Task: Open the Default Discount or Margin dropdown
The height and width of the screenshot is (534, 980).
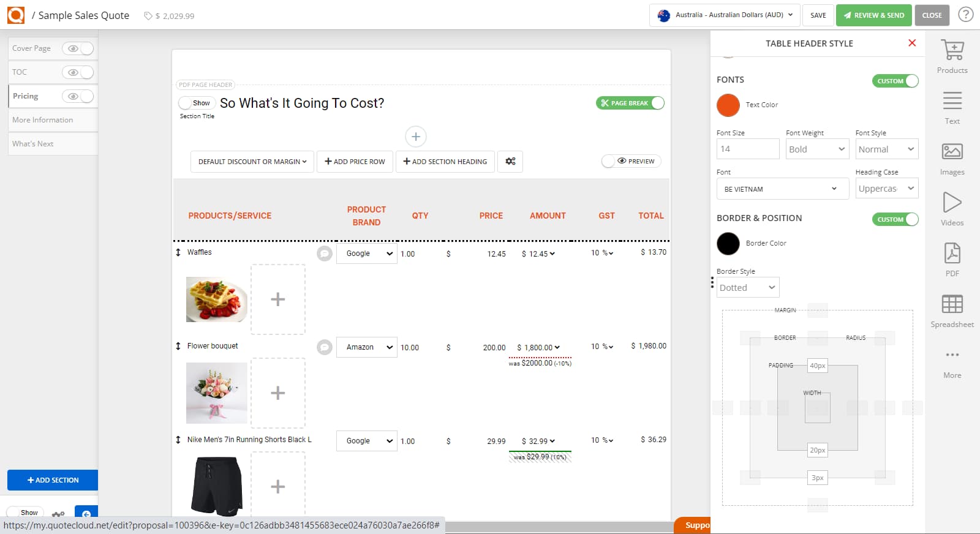Action: [252, 162]
